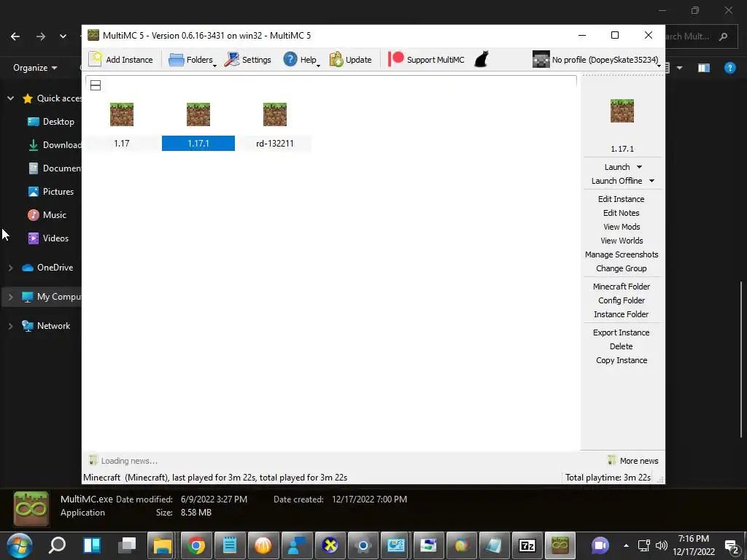The width and height of the screenshot is (747, 560).
Task: Open the Launch dropdown arrow
Action: click(639, 167)
